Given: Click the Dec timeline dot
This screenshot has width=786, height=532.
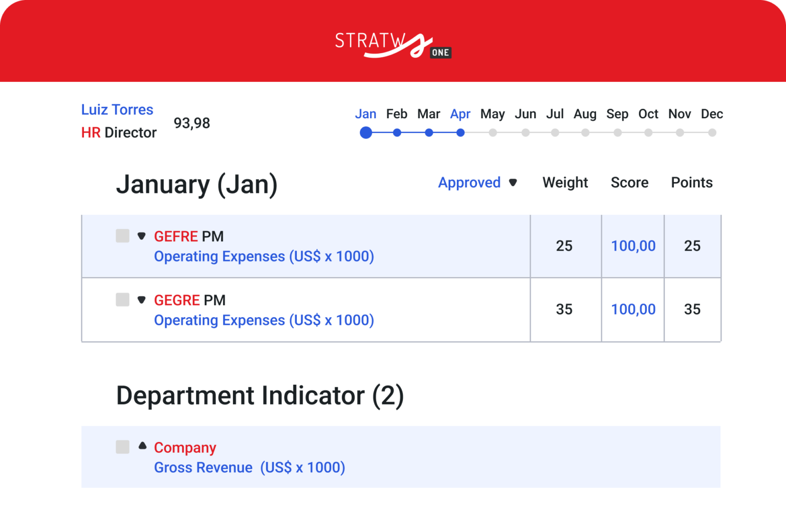Looking at the screenshot, I should [712, 132].
